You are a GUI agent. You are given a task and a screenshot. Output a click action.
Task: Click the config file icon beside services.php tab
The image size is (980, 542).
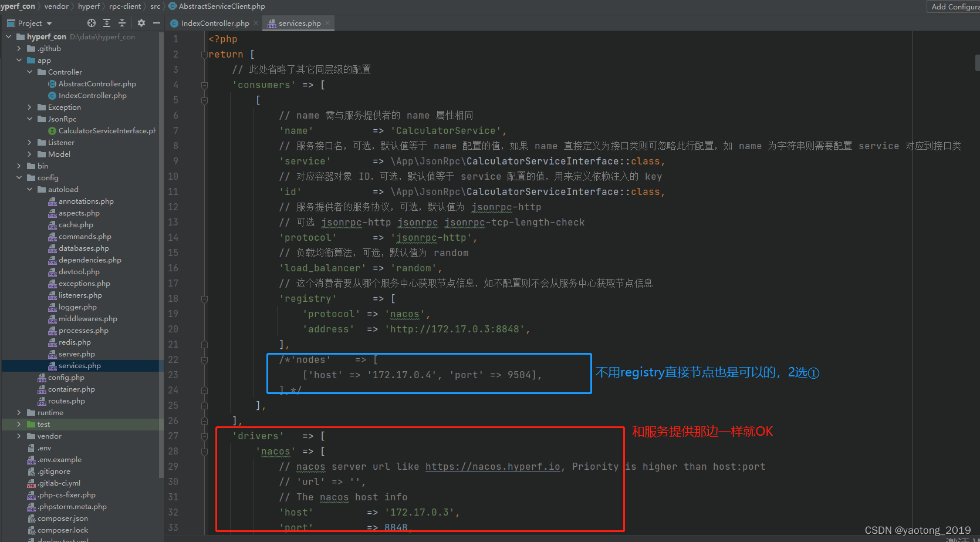[272, 23]
